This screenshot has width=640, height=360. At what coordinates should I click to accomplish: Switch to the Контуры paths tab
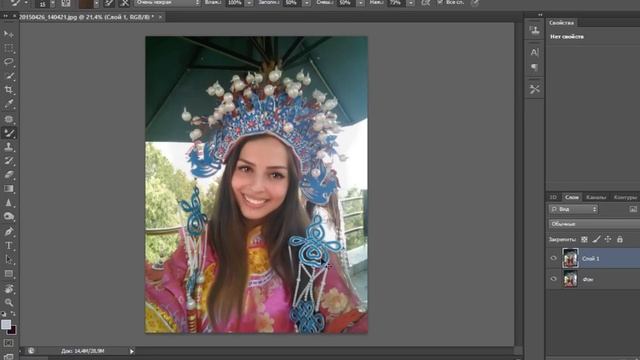[x=625, y=197]
